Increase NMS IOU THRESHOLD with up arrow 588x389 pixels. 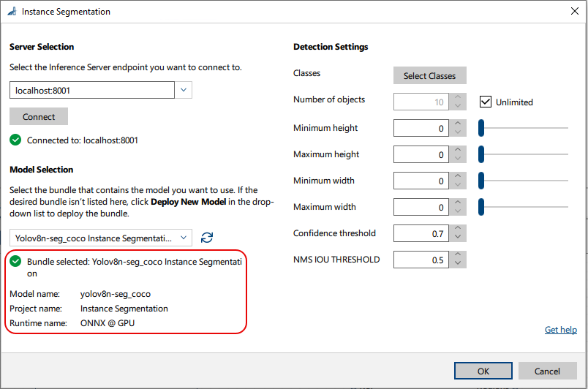pos(458,255)
